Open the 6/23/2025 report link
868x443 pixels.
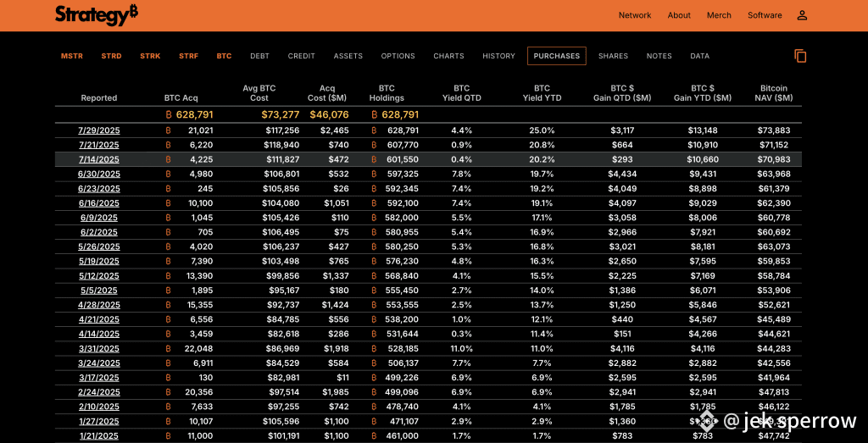(99, 189)
